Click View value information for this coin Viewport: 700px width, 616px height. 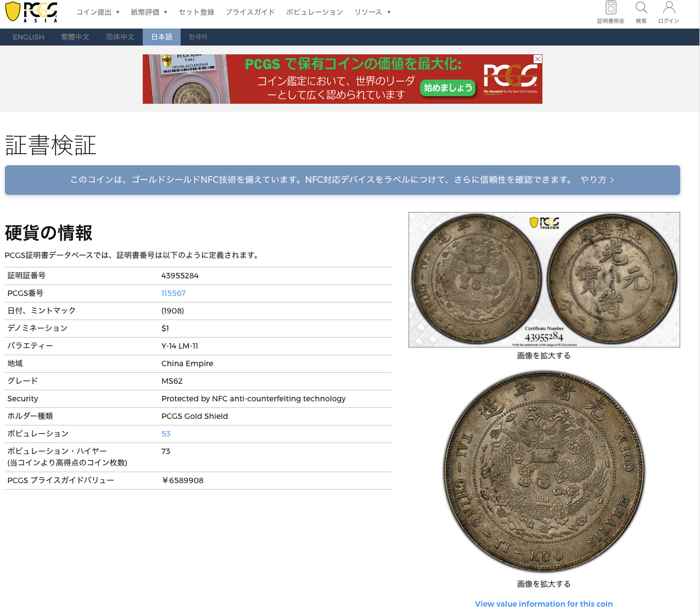[x=544, y=604]
